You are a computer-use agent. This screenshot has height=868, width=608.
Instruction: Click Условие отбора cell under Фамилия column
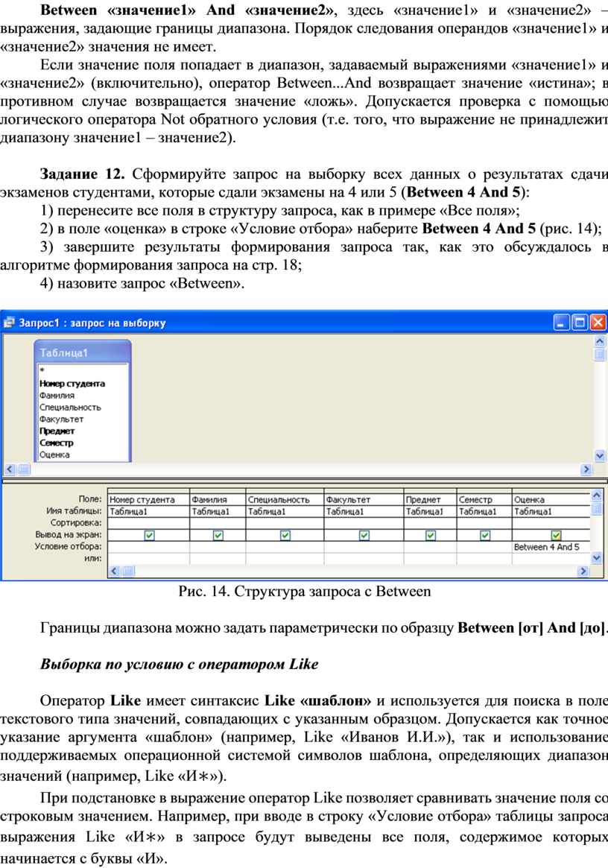[218, 547]
